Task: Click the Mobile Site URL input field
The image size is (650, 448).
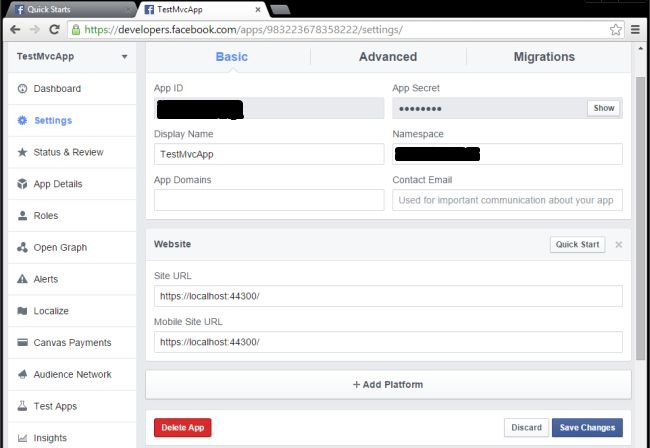Action: (x=388, y=342)
